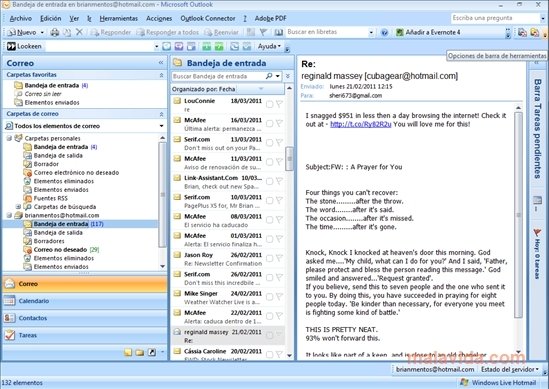Click the blue Help question mark icon
549x389 pixels.
pos(384,33)
